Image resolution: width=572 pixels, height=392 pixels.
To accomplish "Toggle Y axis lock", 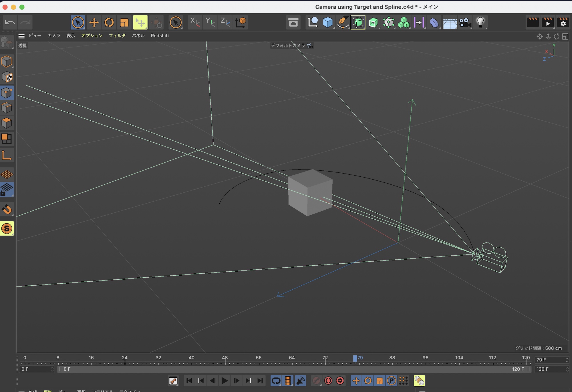I will point(210,22).
